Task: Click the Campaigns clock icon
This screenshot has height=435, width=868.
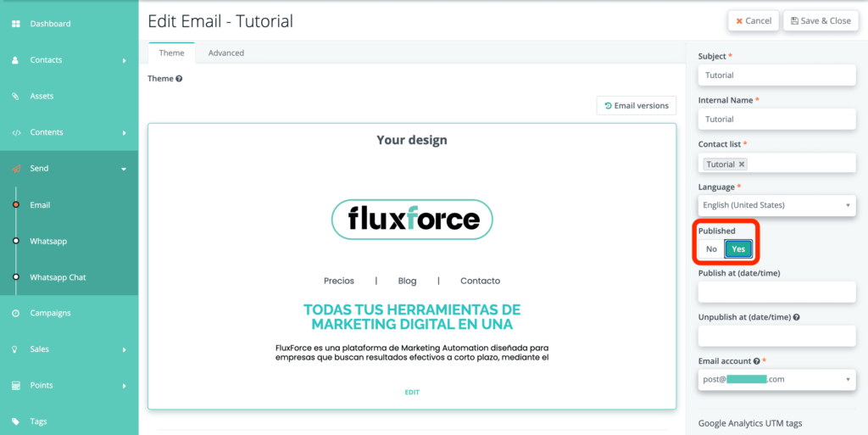Action: click(x=15, y=313)
